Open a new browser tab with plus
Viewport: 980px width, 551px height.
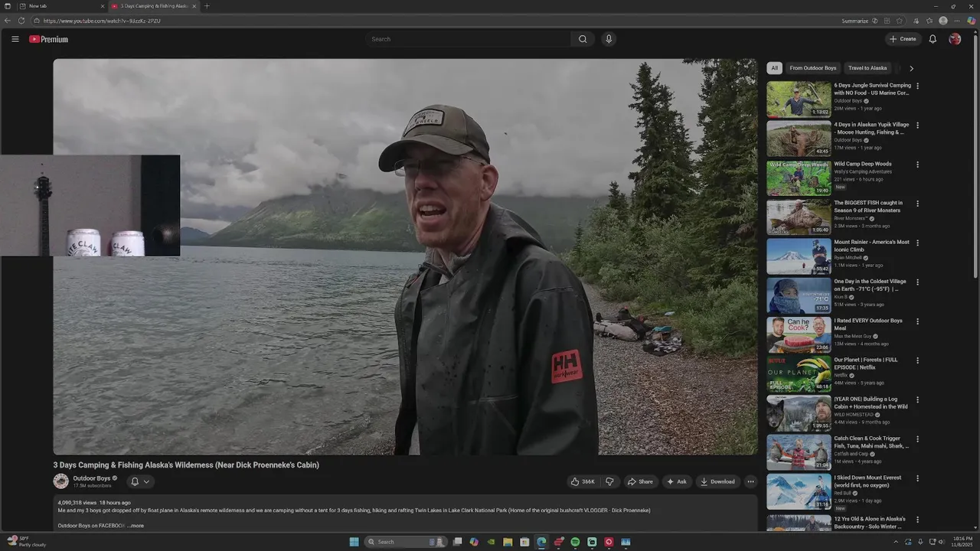pos(207,6)
